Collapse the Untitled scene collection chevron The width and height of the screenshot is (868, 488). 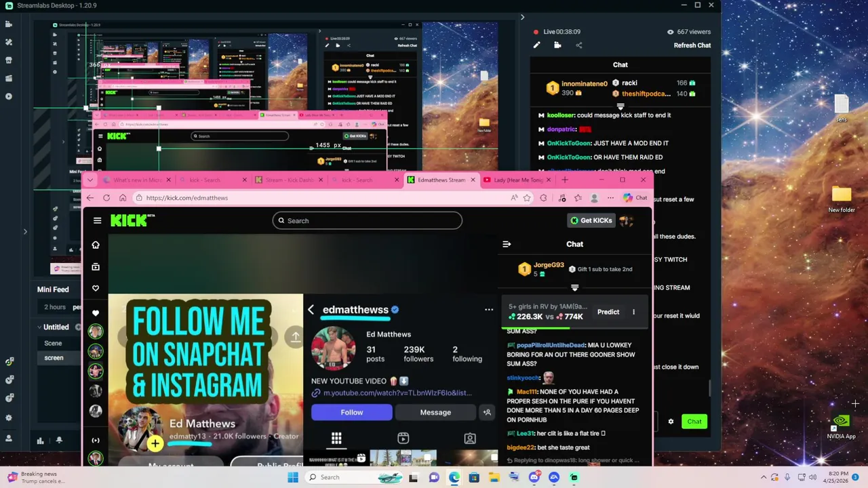39,327
